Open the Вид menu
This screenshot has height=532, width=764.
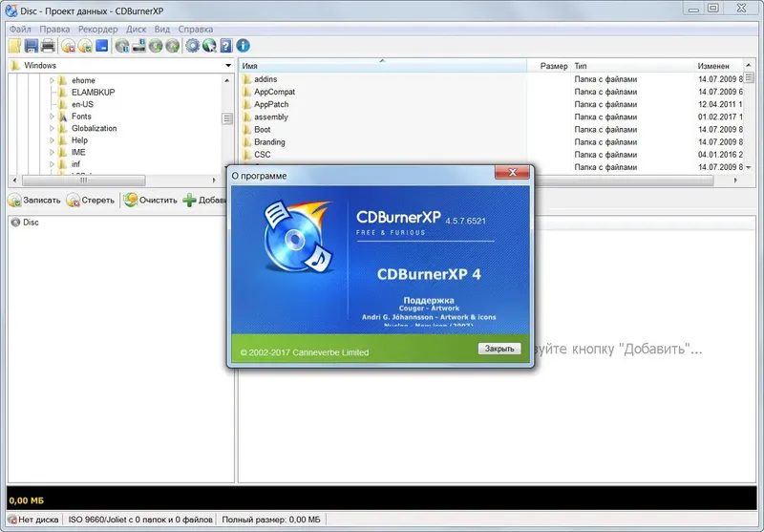pyautogui.click(x=162, y=30)
